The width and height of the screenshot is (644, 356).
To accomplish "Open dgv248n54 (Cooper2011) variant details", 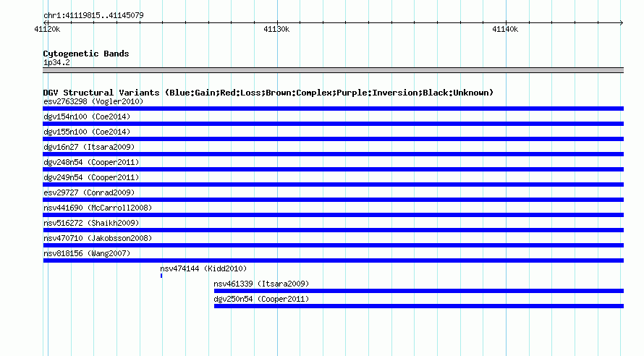I will pos(91,162).
